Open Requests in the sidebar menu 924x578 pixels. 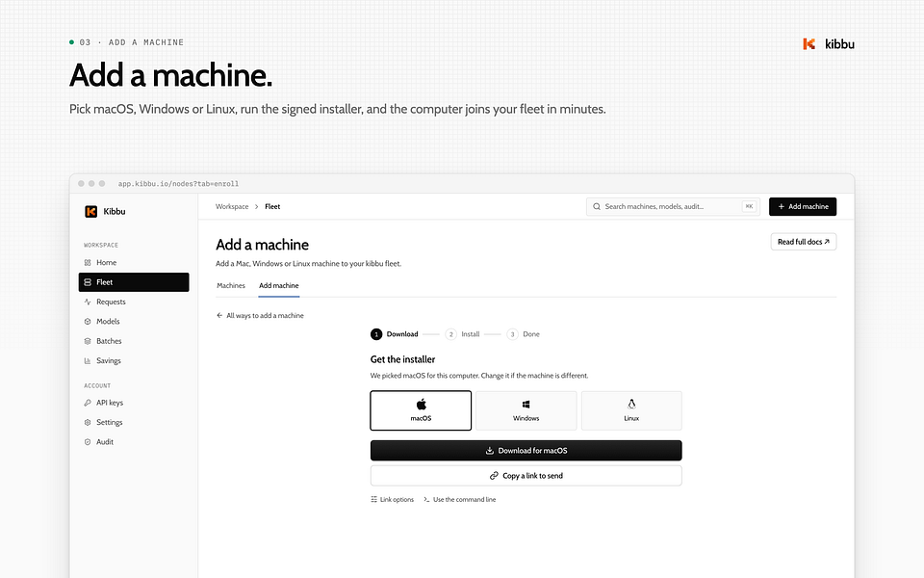click(134, 302)
